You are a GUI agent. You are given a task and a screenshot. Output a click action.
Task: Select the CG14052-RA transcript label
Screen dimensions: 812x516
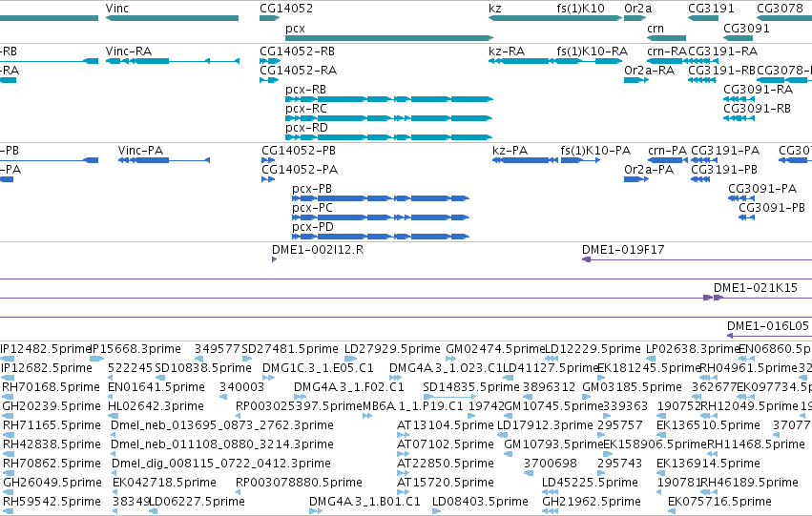[299, 70]
